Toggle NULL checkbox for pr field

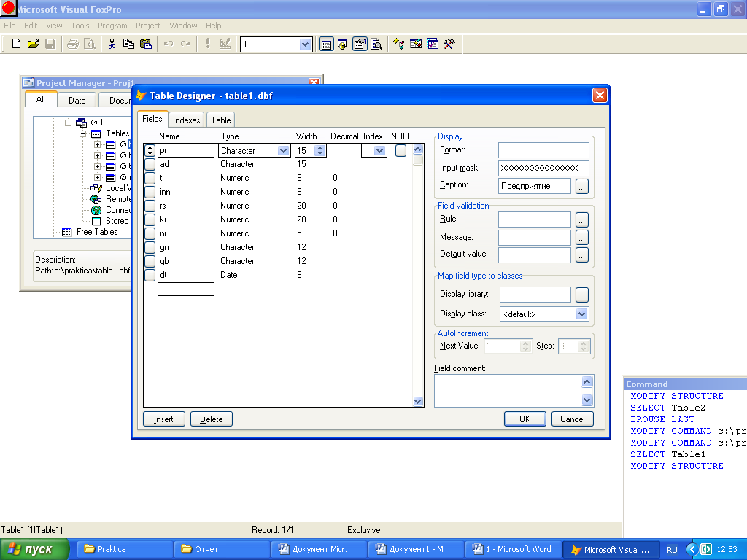pyautogui.click(x=400, y=150)
